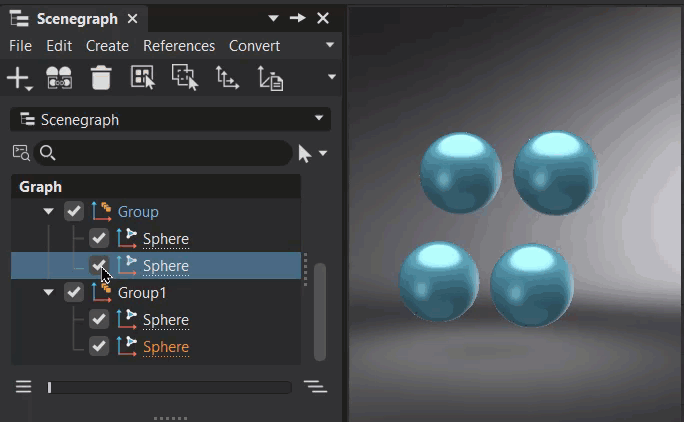Open the menu bar overflow arrow
This screenshot has height=422, width=684.
[x=330, y=45]
